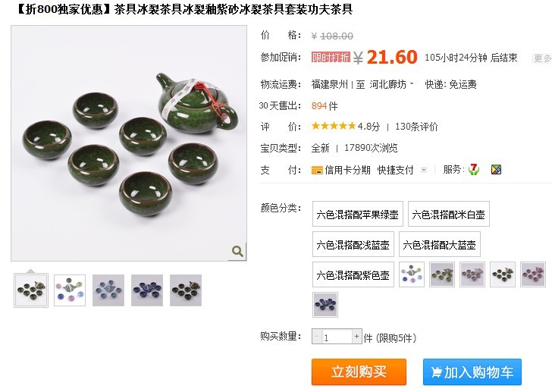Image resolution: width=552 pixels, height=392 pixels.
Task: Decrease quantity with the minus stepper
Action: click(x=316, y=337)
